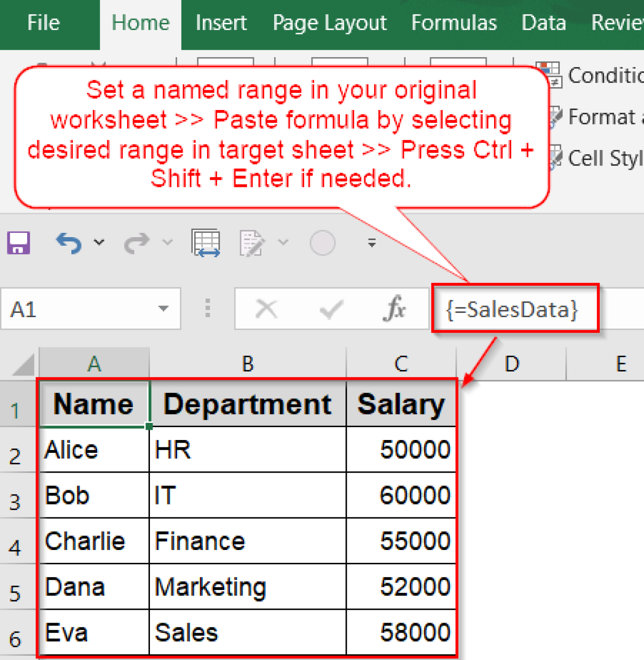Click the table borders icon on Quick Access Toolbar
The width and height of the screenshot is (644, 660).
pyautogui.click(x=205, y=243)
